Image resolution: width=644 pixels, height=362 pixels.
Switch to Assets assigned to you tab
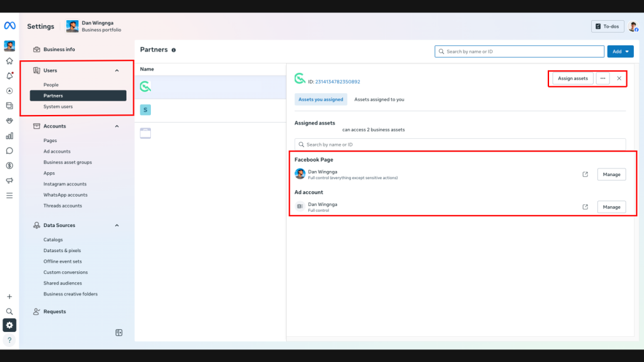[x=379, y=99]
